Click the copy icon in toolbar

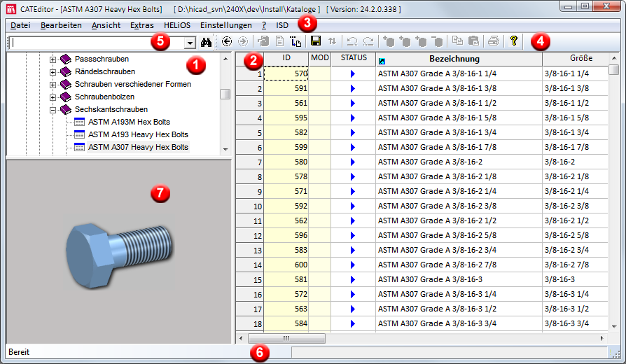coord(457,42)
